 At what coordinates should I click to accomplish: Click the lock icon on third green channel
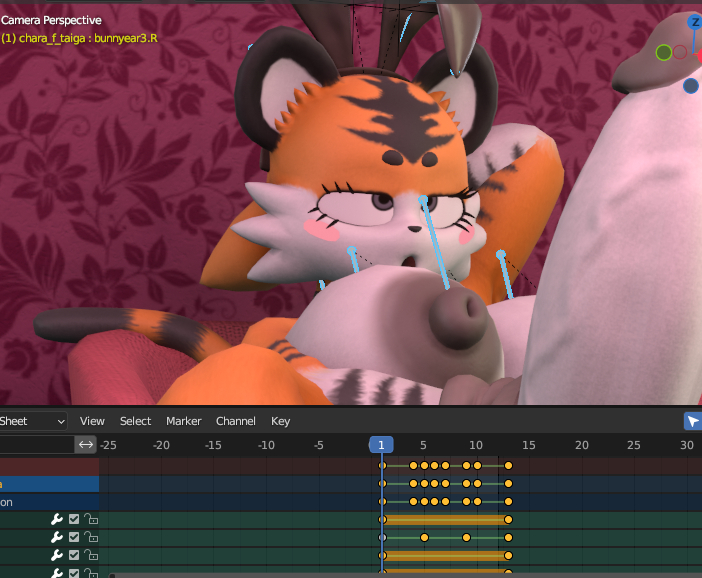90,555
